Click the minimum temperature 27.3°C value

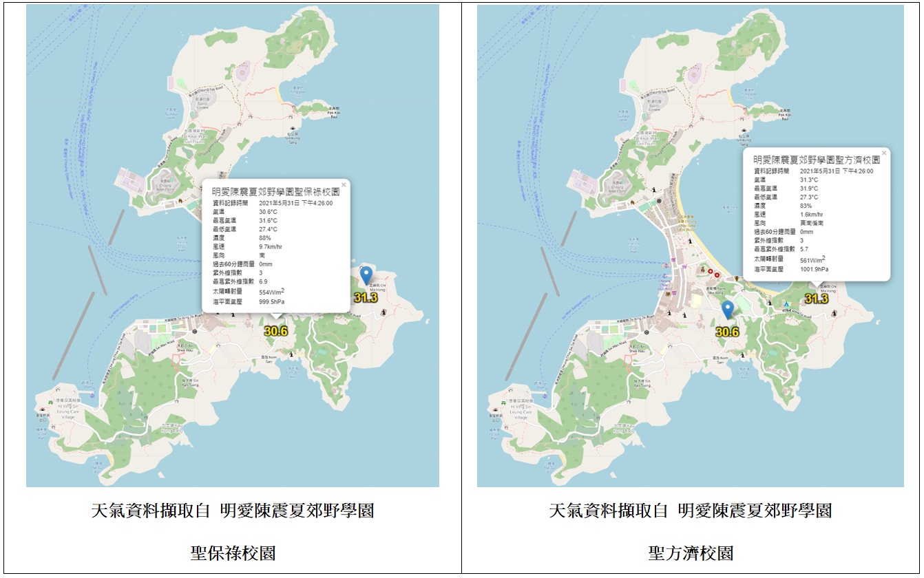(809, 197)
